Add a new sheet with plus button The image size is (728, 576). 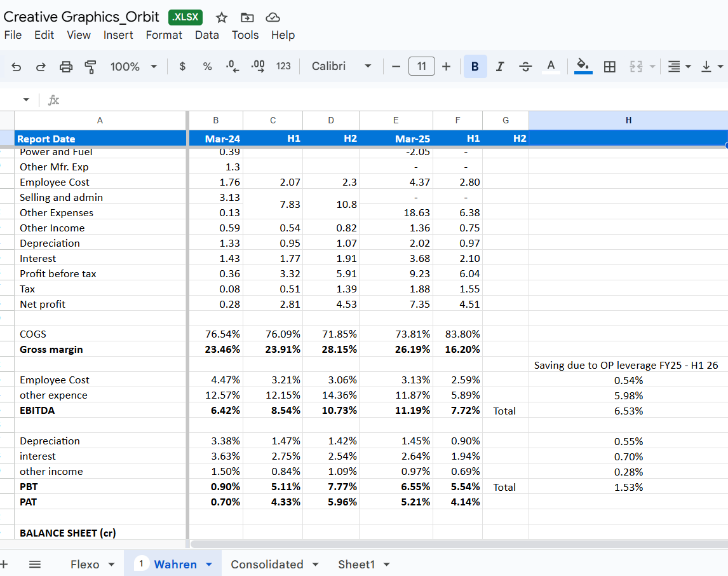4,564
